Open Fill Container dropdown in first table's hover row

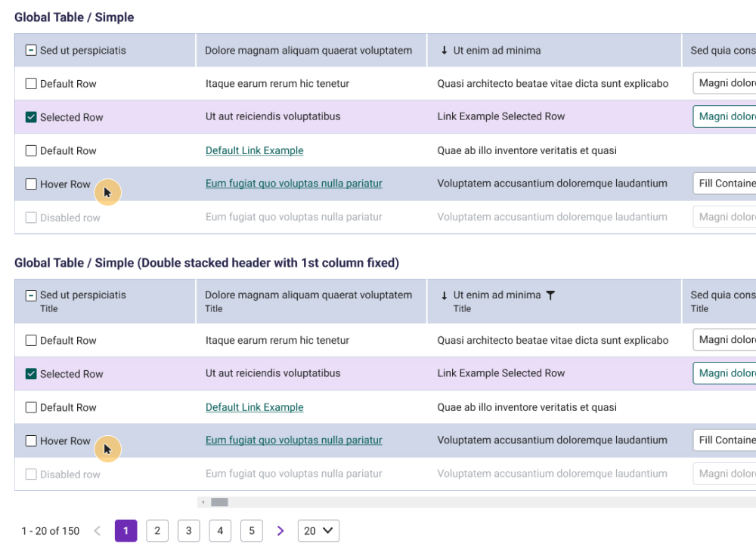(724, 184)
